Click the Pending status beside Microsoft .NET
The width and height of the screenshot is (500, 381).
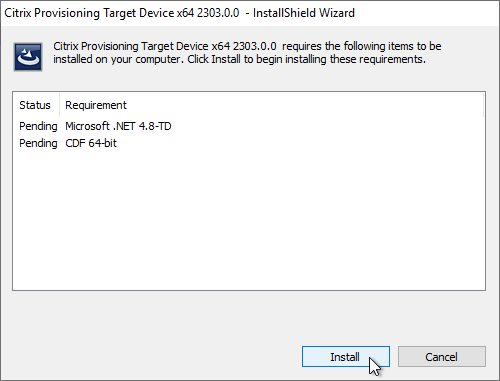38,126
